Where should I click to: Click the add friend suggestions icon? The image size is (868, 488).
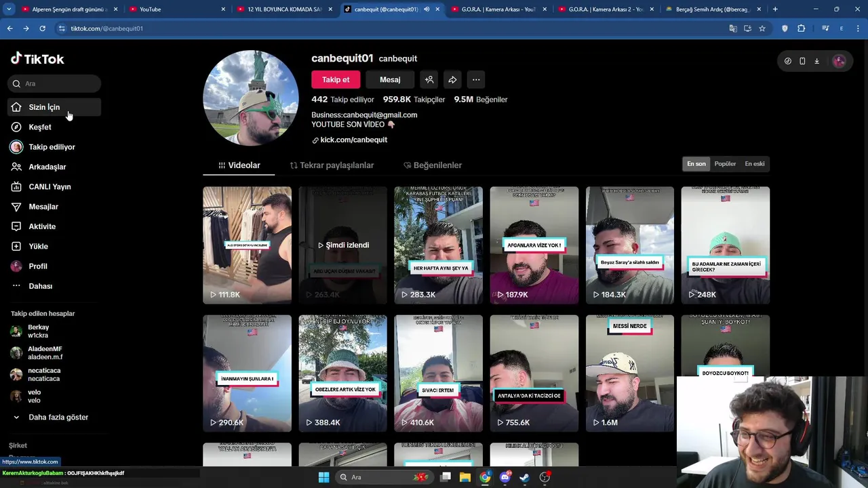[x=429, y=79]
